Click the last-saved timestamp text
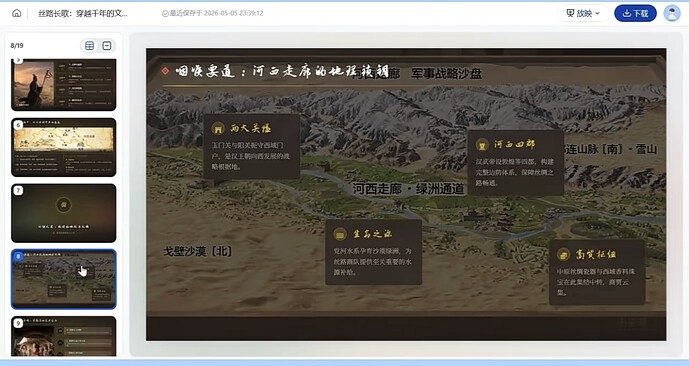This screenshot has width=689, height=366. 216,13
